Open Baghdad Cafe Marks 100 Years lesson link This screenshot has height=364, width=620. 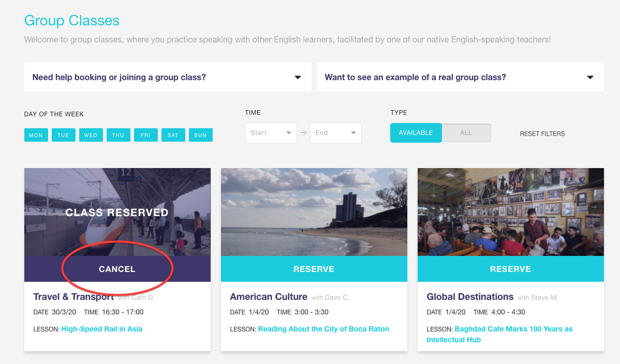[499, 335]
